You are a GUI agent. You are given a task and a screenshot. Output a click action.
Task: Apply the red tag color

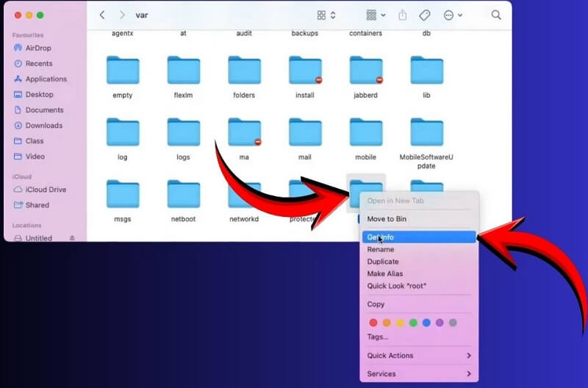click(373, 323)
